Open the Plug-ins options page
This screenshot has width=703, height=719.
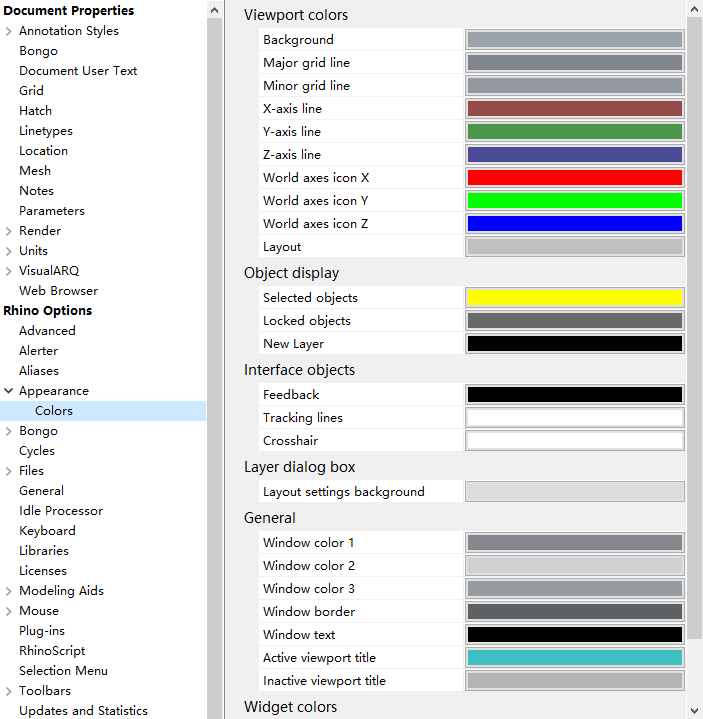[42, 631]
